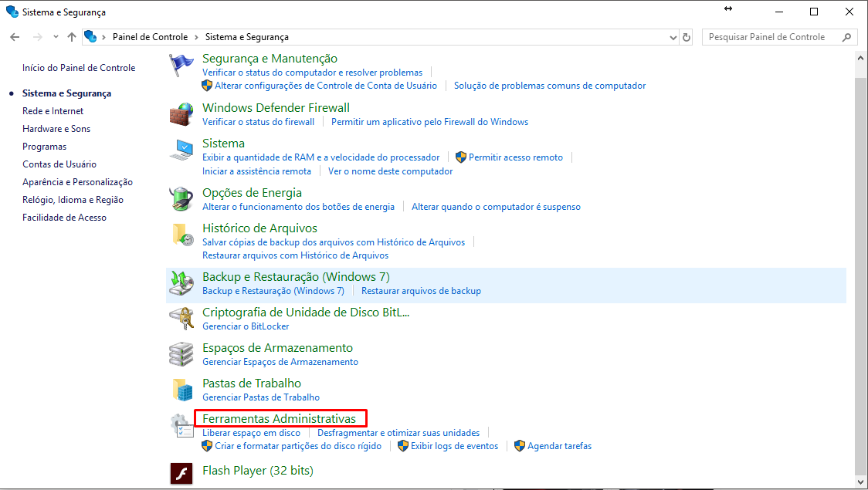
Task: Open Permitir um aplicativo pelo Firewall
Action: (429, 122)
